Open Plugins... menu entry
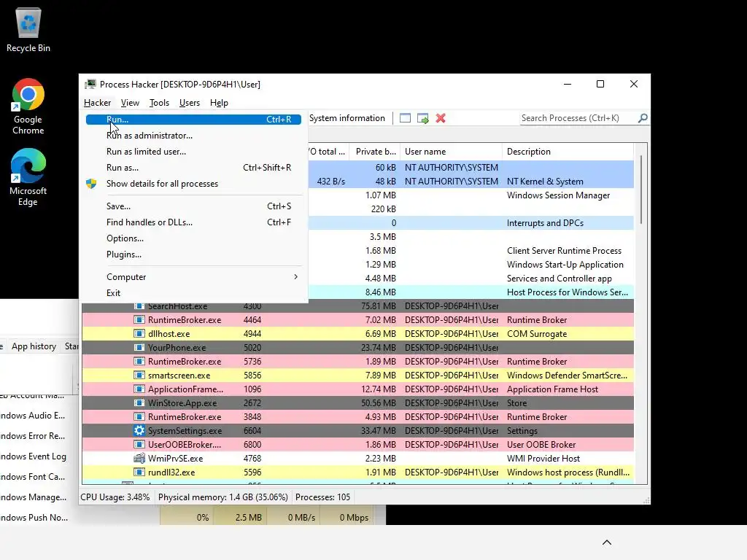The height and width of the screenshot is (560, 747). coord(193,254)
